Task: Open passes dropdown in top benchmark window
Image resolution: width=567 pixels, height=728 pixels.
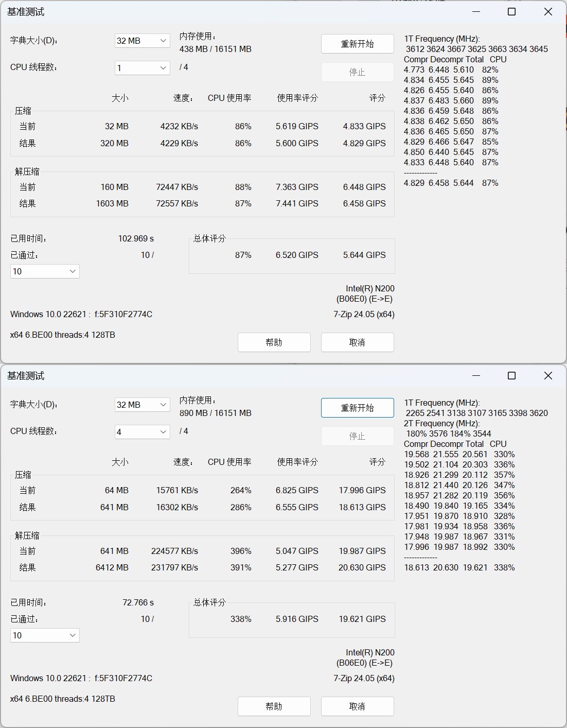Action: (45, 271)
